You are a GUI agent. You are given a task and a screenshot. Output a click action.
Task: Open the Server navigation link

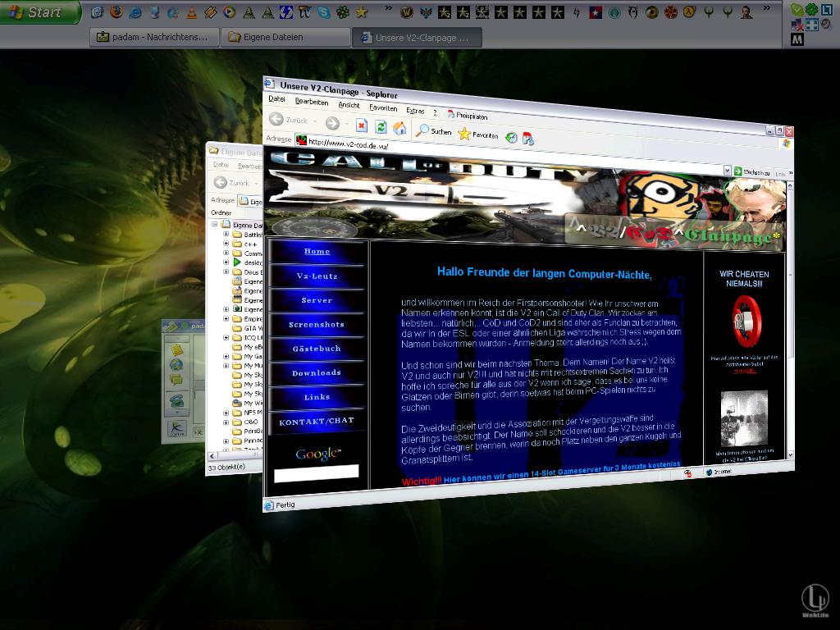[317, 300]
